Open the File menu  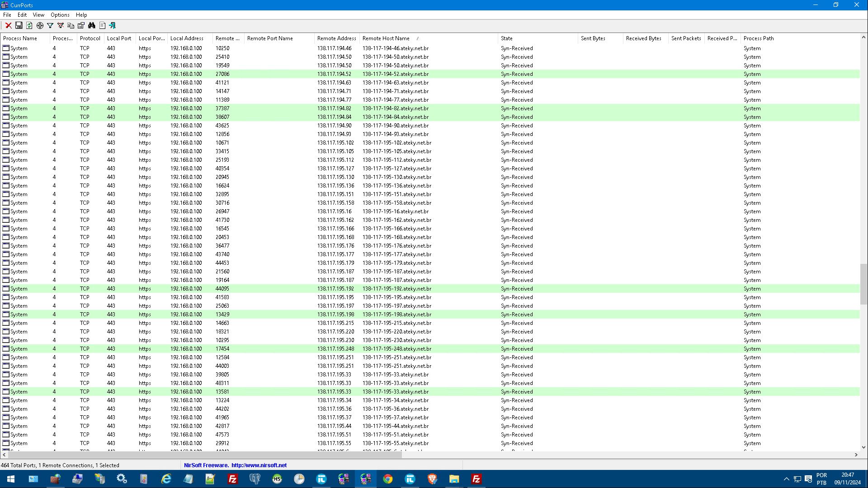click(7, 15)
